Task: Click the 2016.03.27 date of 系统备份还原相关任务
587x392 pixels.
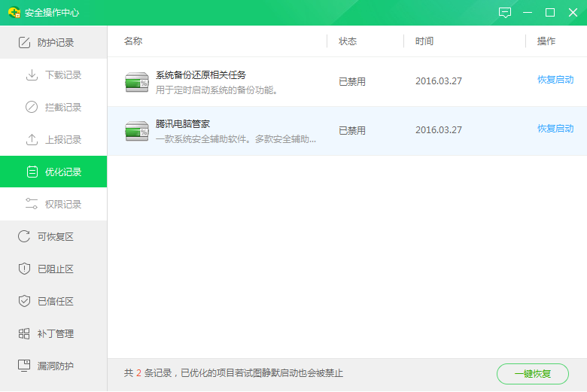Action: click(x=439, y=81)
